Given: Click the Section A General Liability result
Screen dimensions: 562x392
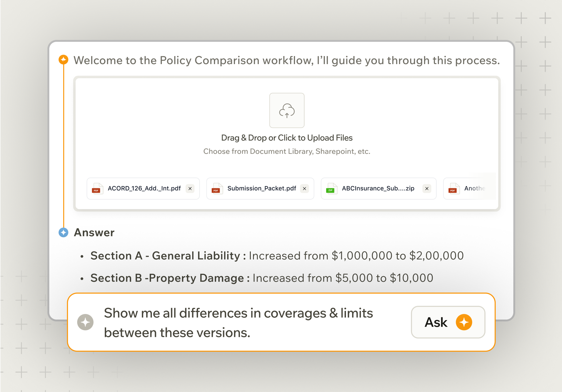Looking at the screenshot, I should click(277, 256).
